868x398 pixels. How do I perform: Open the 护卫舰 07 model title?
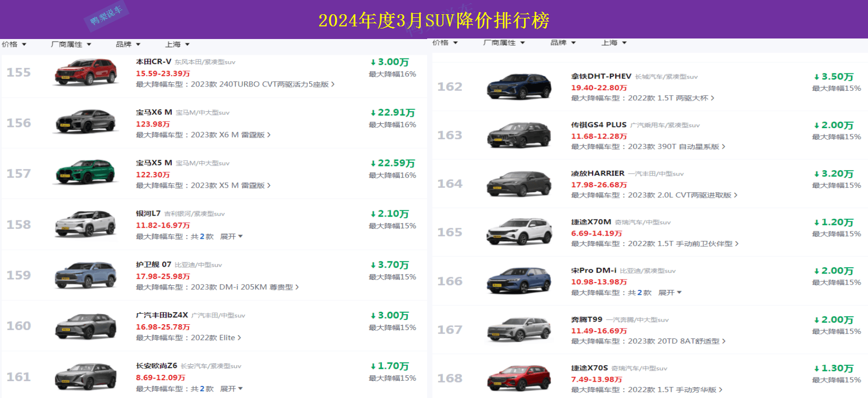(153, 265)
